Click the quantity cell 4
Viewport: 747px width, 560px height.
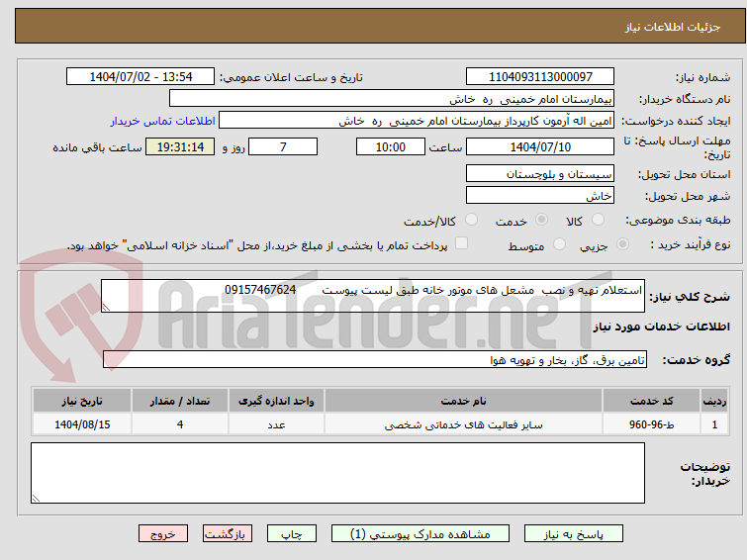(180, 424)
